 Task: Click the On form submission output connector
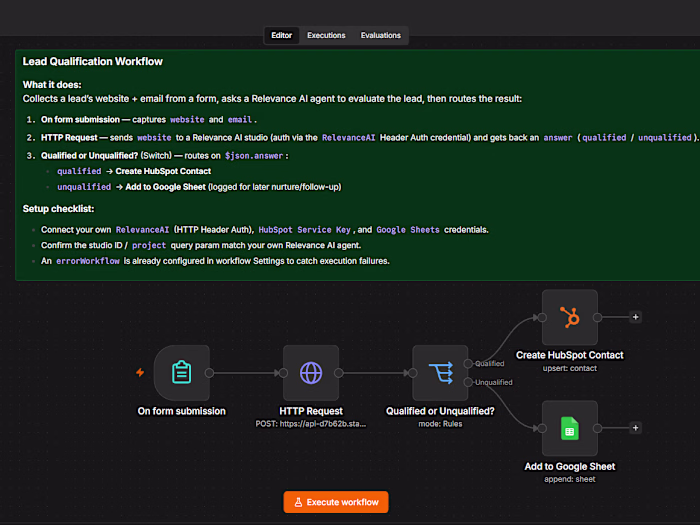point(209,373)
